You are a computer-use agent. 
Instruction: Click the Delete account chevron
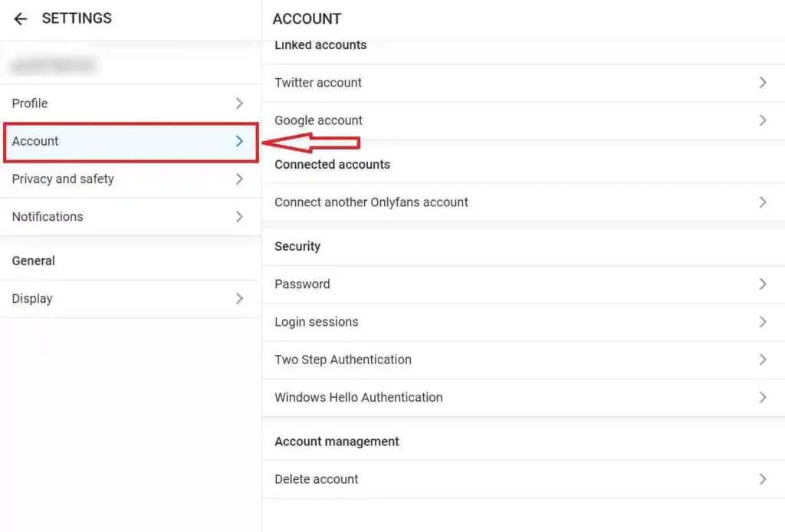point(763,479)
